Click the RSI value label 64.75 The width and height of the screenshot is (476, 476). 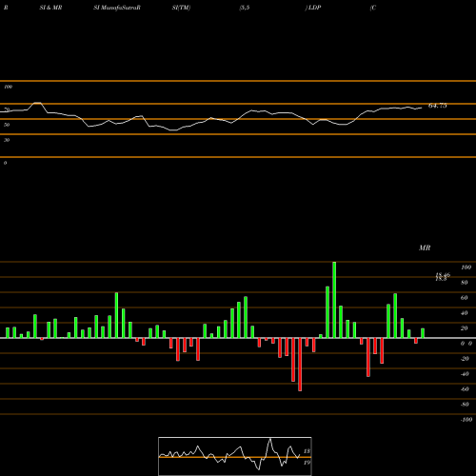(437, 106)
